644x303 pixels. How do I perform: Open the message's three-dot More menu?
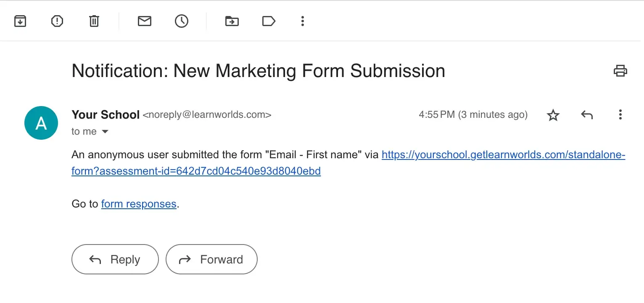coord(620,114)
